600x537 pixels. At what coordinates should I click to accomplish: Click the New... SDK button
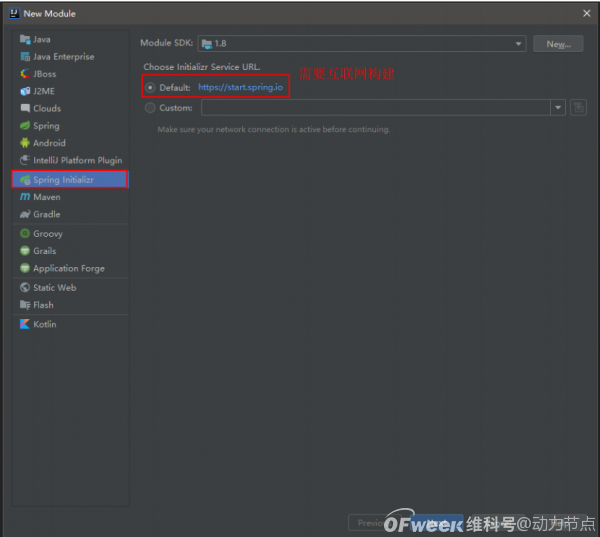click(x=558, y=44)
